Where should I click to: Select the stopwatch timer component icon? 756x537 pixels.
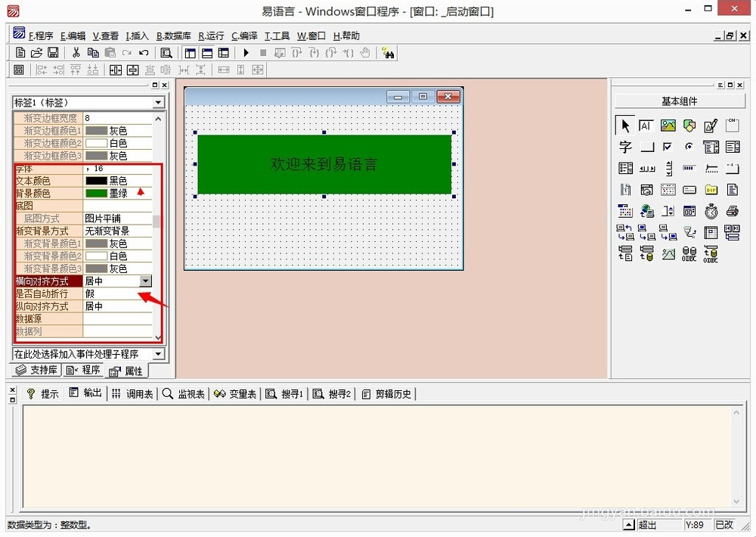pos(711,211)
